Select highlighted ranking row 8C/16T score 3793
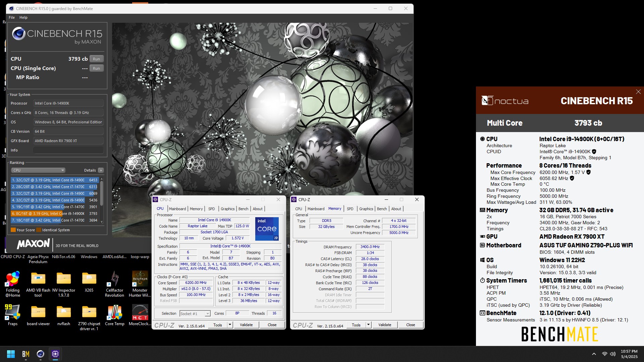The width and height of the screenshot is (644, 362). (x=54, y=214)
